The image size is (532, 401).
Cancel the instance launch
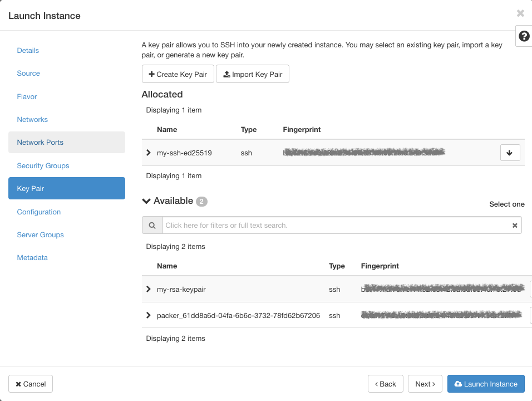pos(31,384)
